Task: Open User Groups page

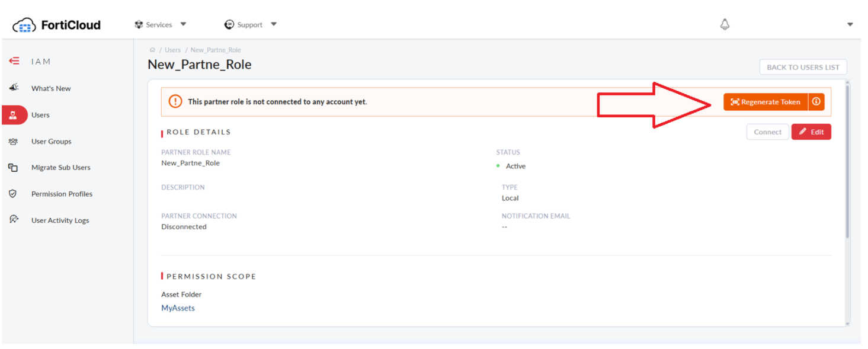Action: click(52, 142)
